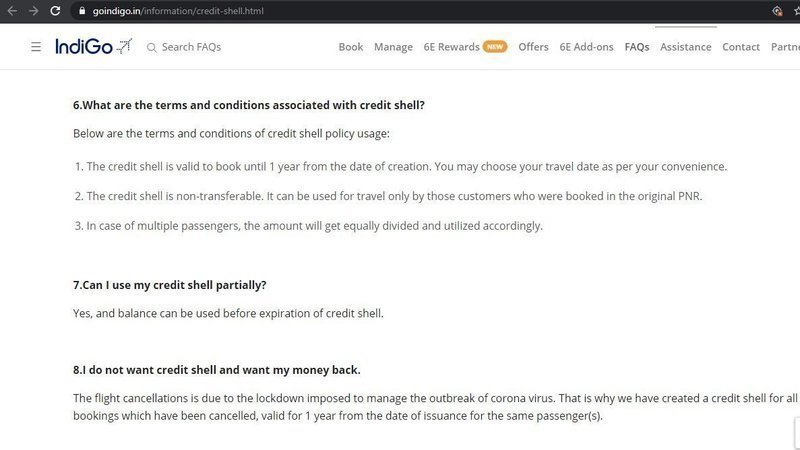Viewport: 800px width, 450px height.
Task: Open the Assistance nav item
Action: tap(686, 47)
